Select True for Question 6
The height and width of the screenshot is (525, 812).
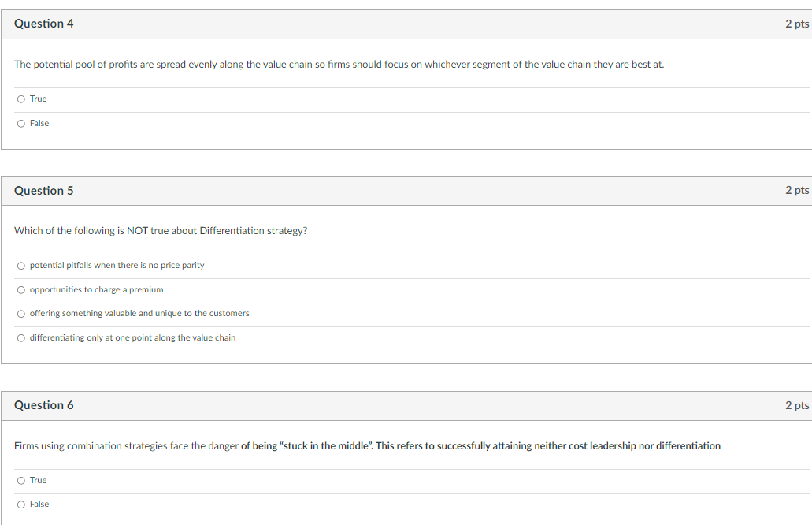click(x=20, y=480)
